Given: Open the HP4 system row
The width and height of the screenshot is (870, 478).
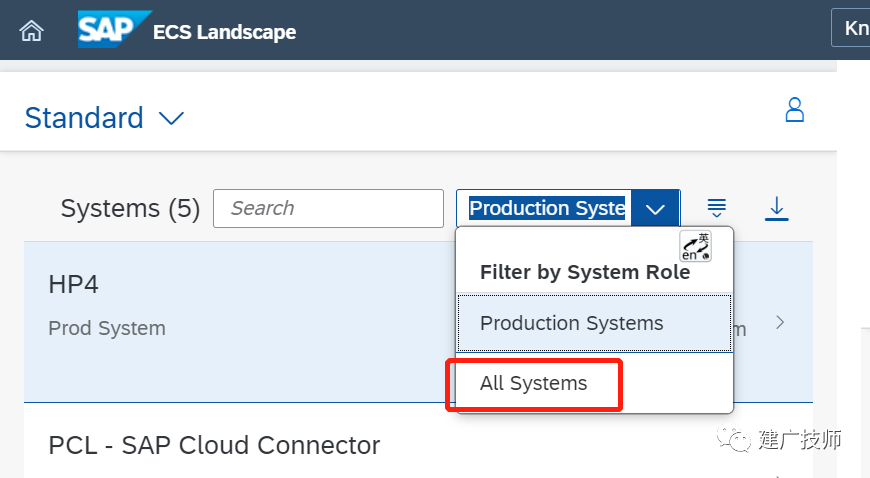Looking at the screenshot, I should click(x=418, y=321).
